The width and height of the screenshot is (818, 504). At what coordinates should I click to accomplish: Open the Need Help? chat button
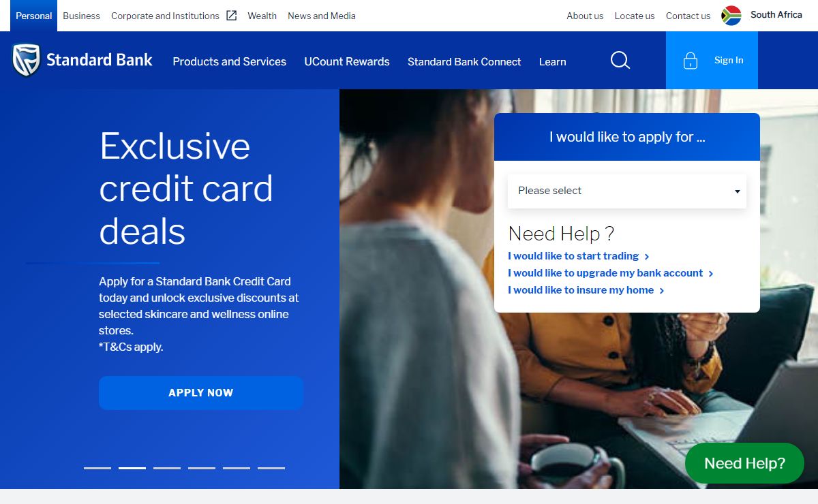point(744,463)
